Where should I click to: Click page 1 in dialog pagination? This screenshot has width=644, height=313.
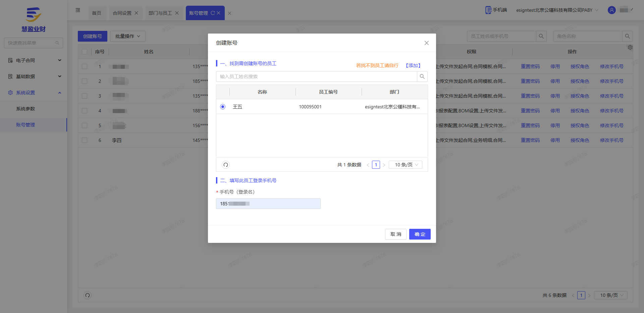(x=376, y=165)
